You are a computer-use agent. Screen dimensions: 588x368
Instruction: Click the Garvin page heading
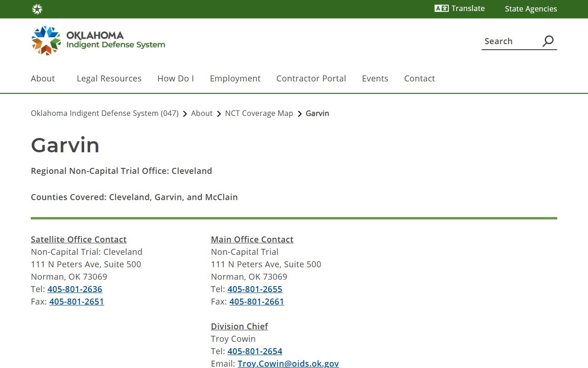click(x=65, y=145)
